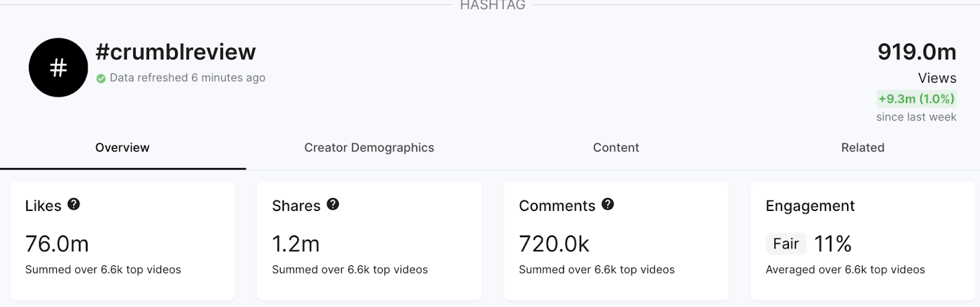
Task: Click the green data refreshed checkmark icon
Action: click(x=101, y=78)
